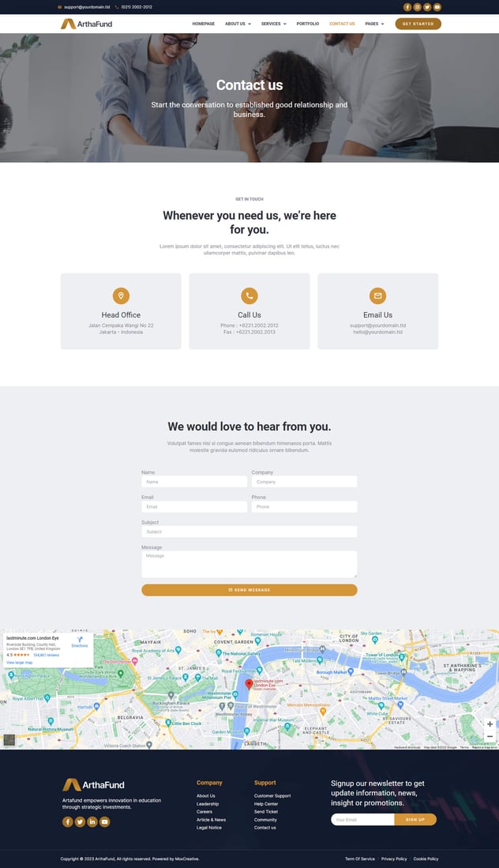Click the Head Office location pin icon
Screen dimensions: 499x868
(121, 295)
